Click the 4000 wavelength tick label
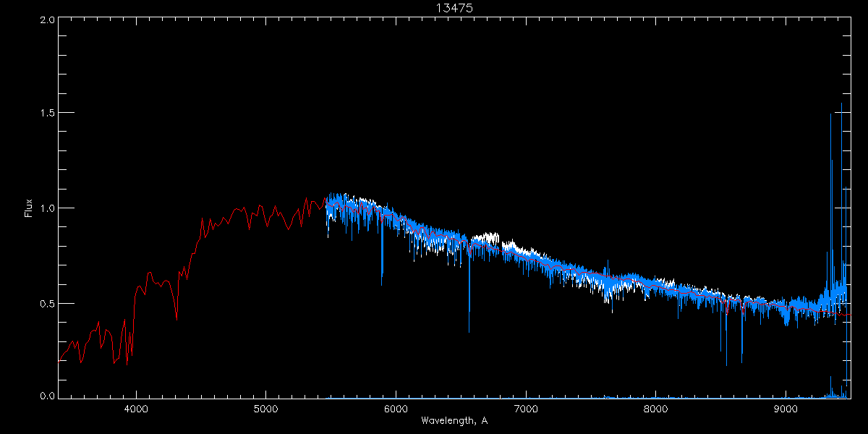Screen dimensions: 868x434 [x=136, y=408]
